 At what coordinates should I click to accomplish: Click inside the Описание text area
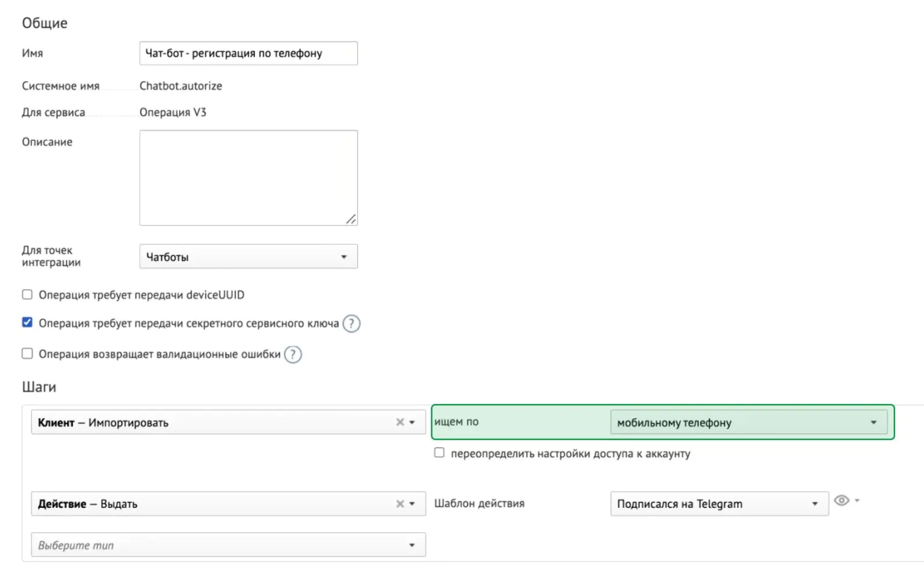click(x=248, y=178)
